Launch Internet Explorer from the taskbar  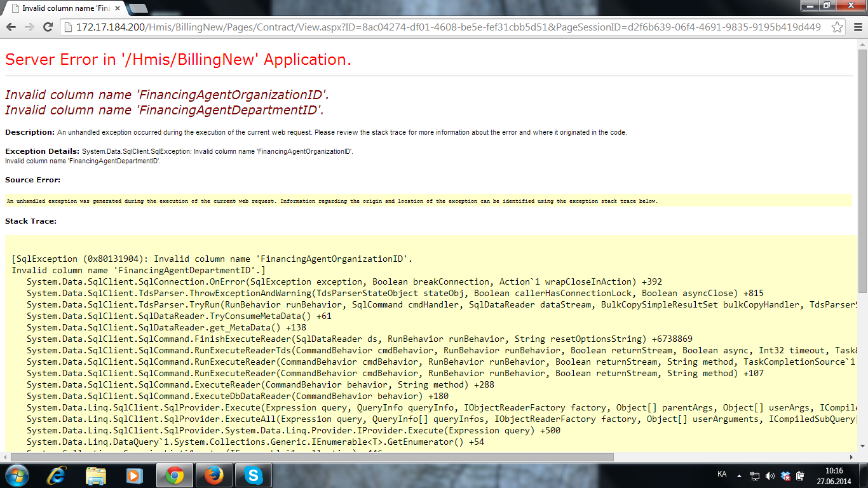[58, 475]
